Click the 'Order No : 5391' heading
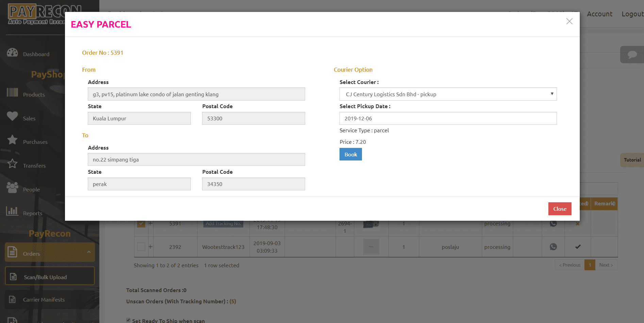The height and width of the screenshot is (323, 644). tap(102, 53)
